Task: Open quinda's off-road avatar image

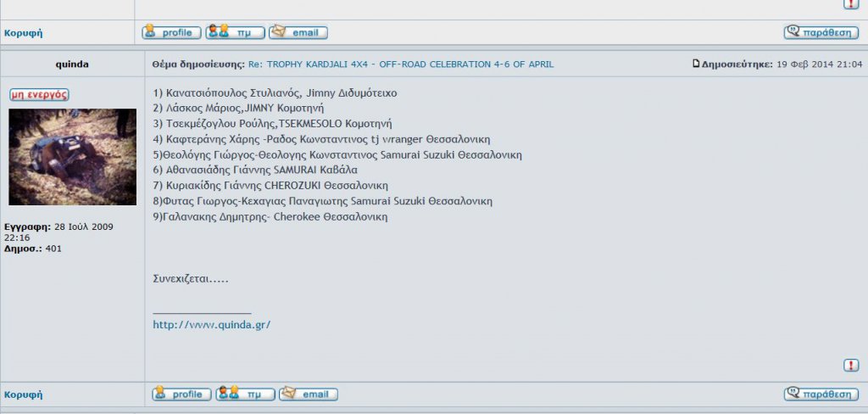Action: pyautogui.click(x=73, y=157)
